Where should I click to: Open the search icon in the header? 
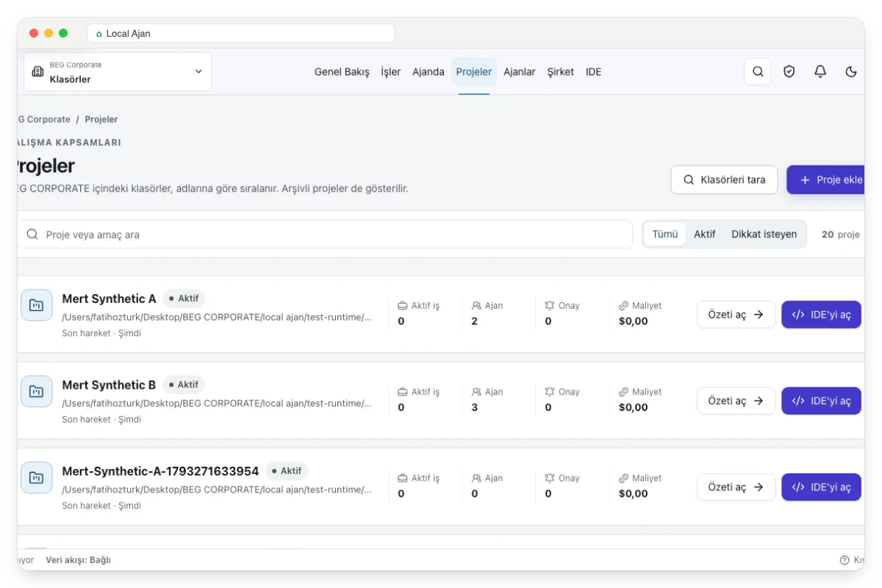pyautogui.click(x=758, y=71)
